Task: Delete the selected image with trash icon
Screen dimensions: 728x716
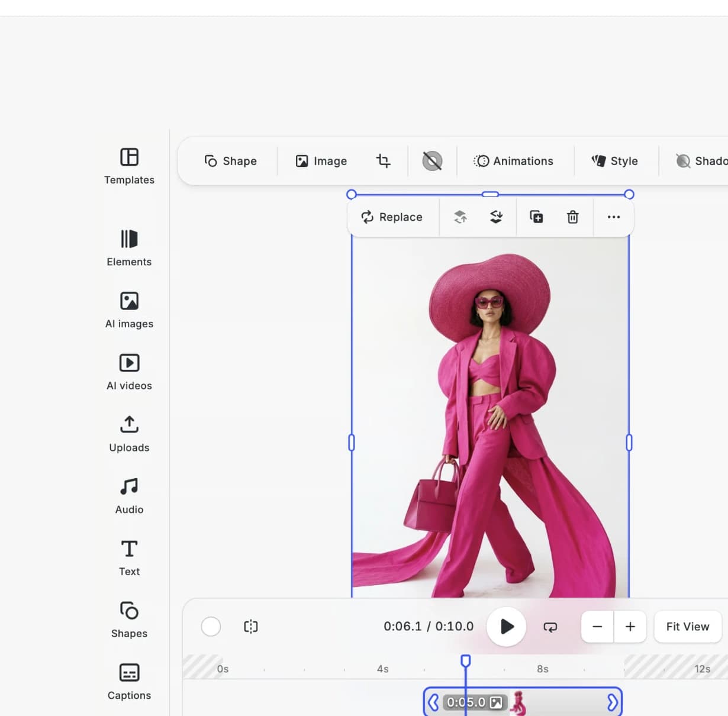Action: point(572,217)
